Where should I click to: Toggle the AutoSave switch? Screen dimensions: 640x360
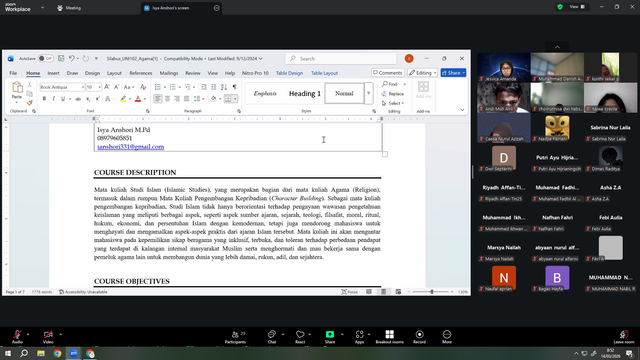pos(45,58)
